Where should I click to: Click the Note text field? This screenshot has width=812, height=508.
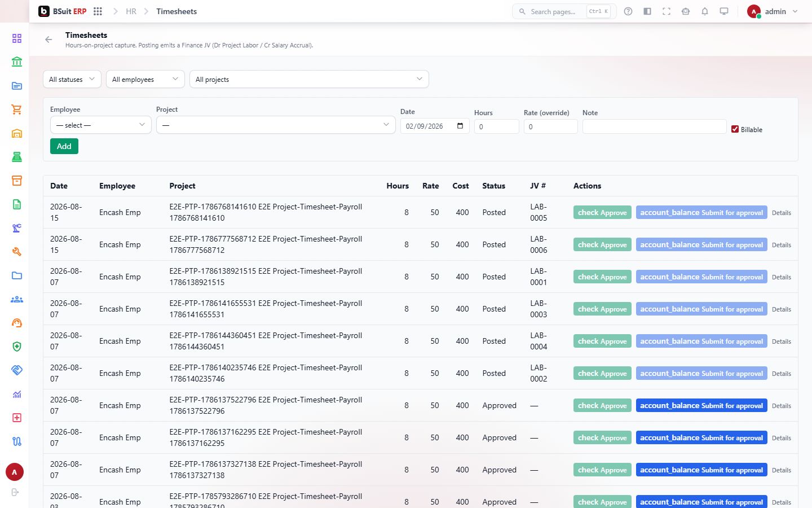pyautogui.click(x=654, y=126)
